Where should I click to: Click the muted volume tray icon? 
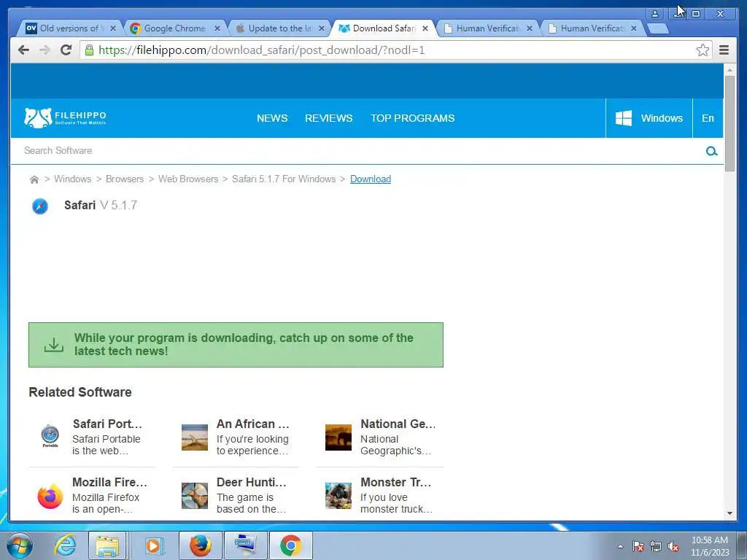(673, 546)
